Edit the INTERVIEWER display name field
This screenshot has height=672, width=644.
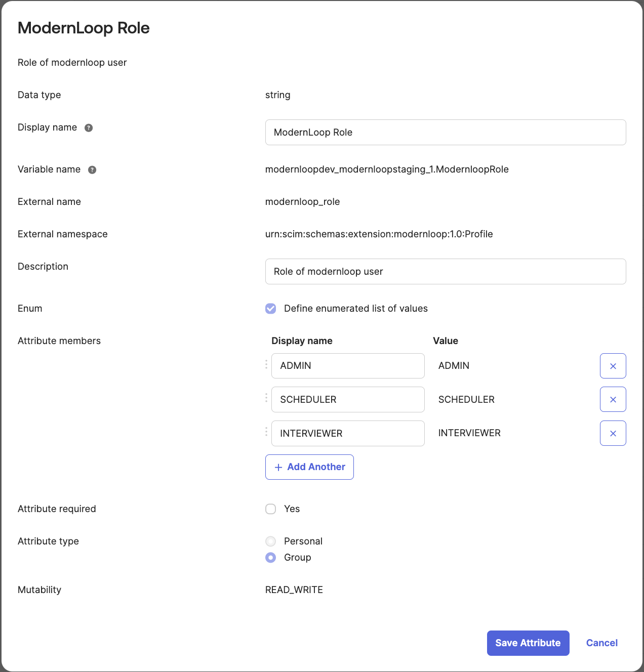(x=348, y=433)
